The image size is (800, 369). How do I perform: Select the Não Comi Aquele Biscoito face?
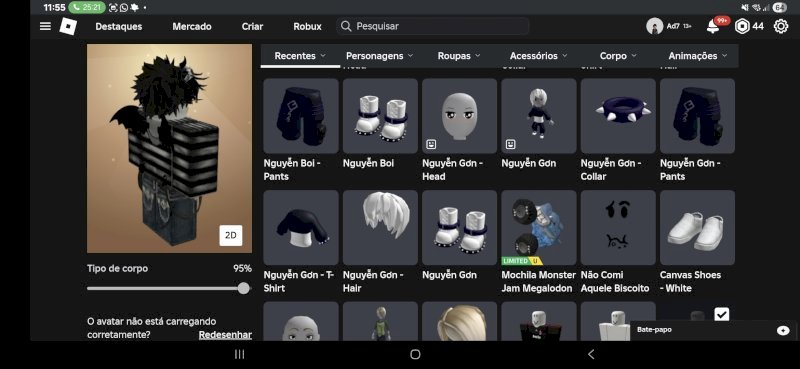pos(618,228)
